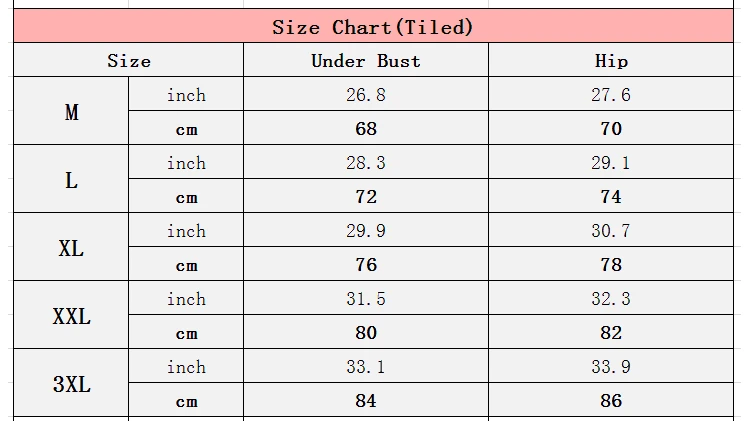The width and height of the screenshot is (750, 421).
Task: Click the M size cell
Action: click(71, 111)
